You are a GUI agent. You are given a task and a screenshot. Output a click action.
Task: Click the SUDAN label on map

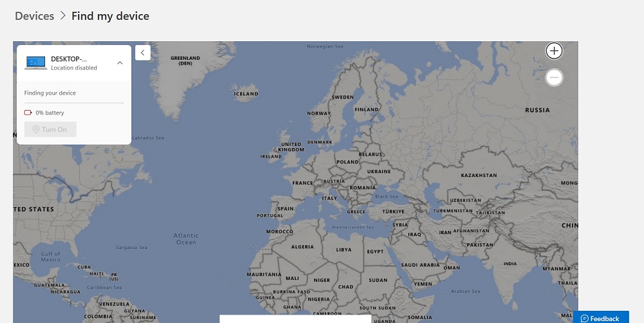[x=378, y=281]
